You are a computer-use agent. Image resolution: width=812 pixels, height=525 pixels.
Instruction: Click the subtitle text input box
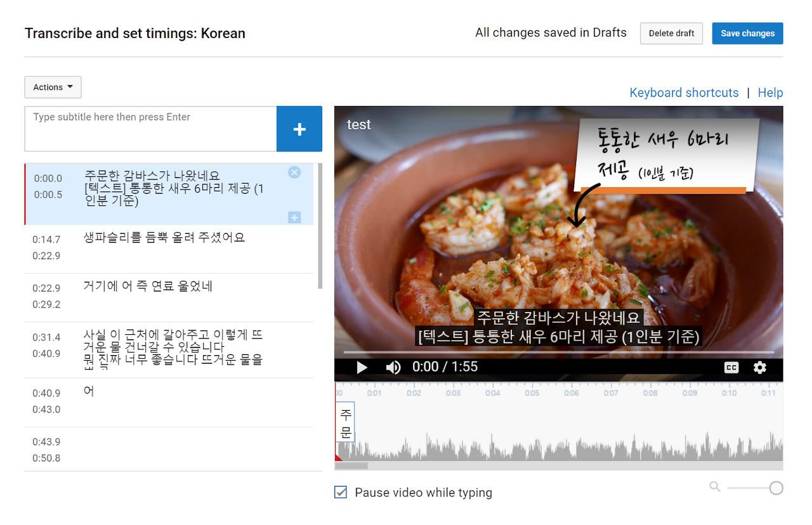click(x=151, y=129)
